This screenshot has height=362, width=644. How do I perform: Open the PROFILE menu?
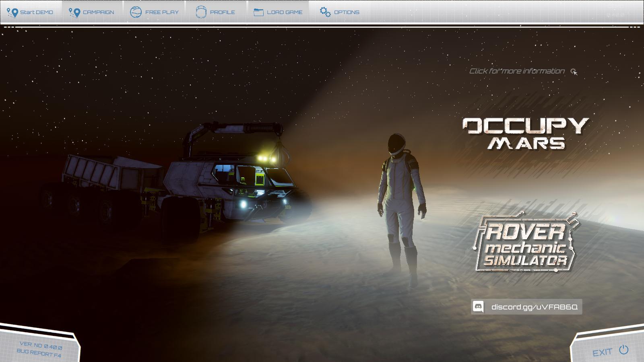click(x=216, y=12)
